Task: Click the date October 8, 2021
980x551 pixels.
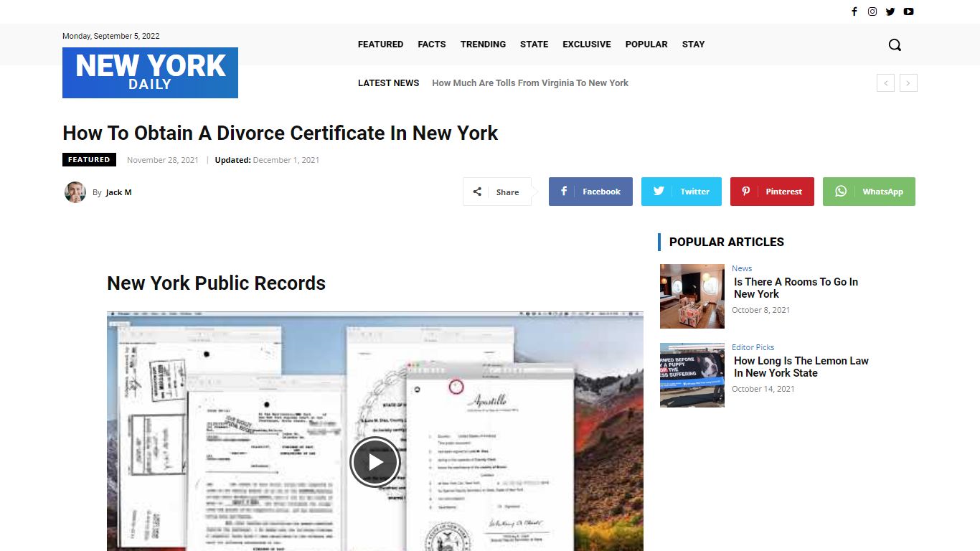Action: [x=760, y=310]
